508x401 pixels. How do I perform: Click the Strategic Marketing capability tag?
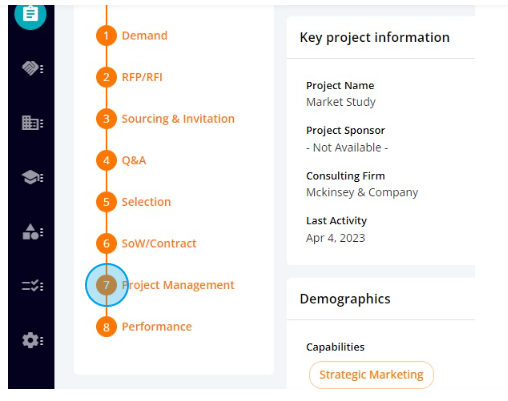[371, 375]
